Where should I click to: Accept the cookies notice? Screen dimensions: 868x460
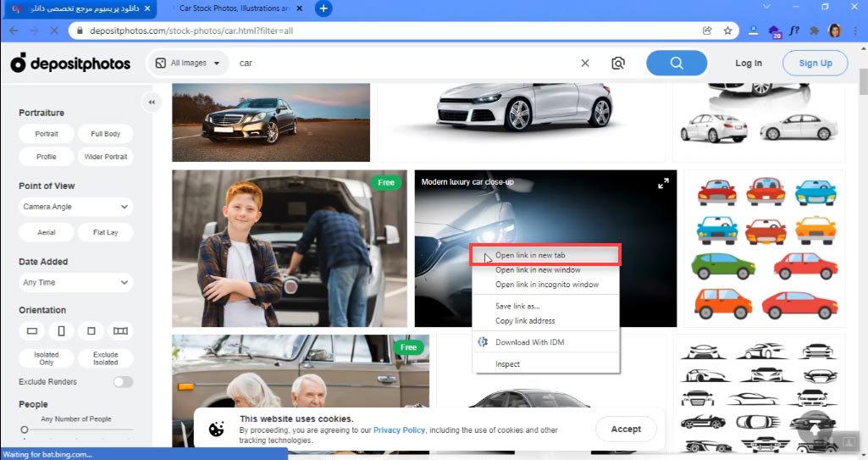[626, 429]
